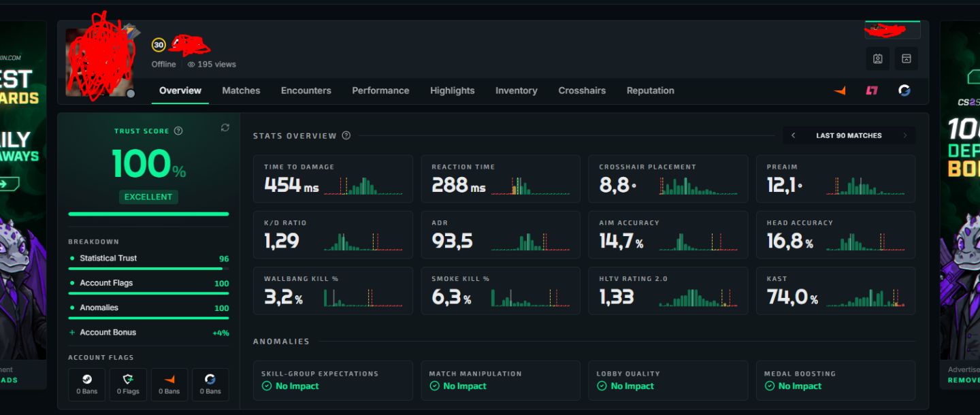Click the collapse-panel icon button in header

pyautogui.click(x=906, y=59)
